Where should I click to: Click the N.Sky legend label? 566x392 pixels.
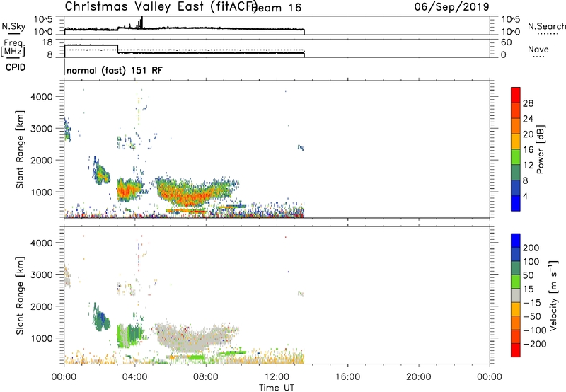click(x=13, y=26)
